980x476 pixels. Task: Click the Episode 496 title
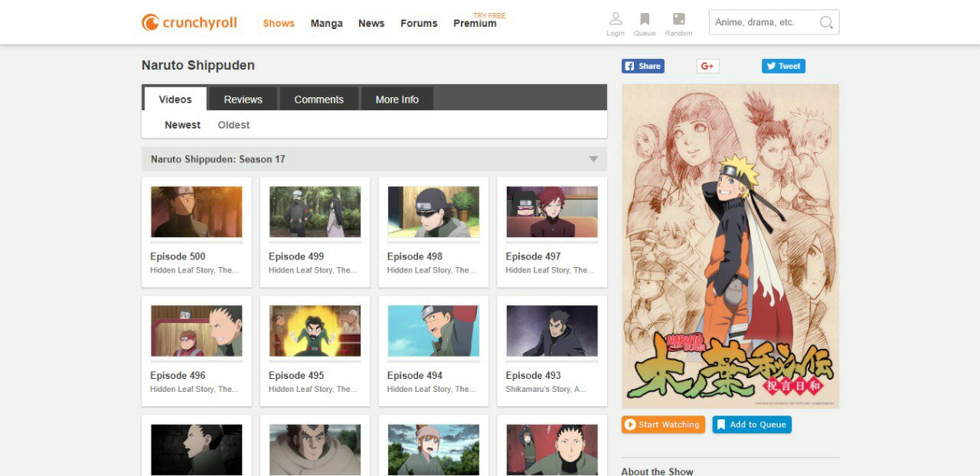click(178, 376)
